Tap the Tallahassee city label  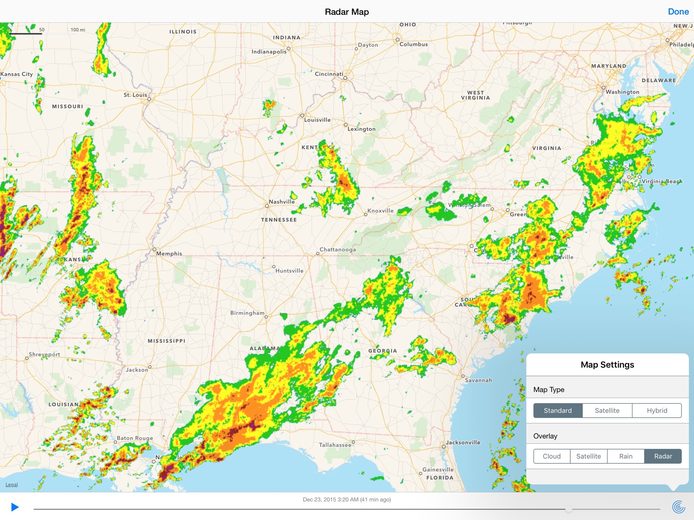pyautogui.click(x=335, y=445)
